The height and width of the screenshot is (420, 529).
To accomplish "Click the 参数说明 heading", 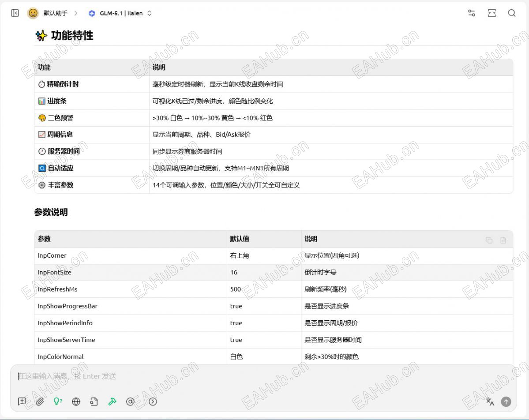I will coord(51,212).
